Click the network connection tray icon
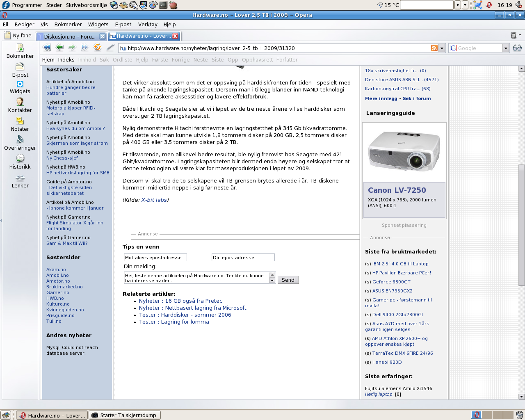 point(477,5)
